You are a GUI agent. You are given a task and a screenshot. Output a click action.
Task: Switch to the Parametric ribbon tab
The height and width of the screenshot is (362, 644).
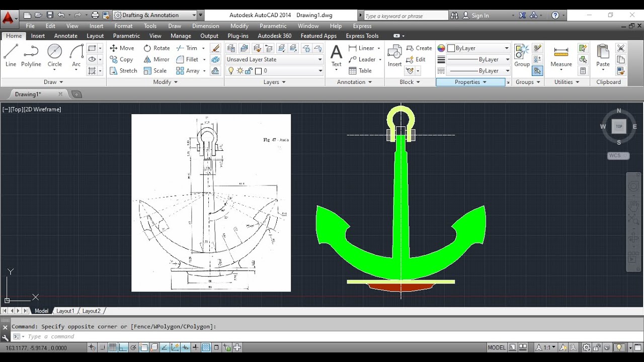pos(126,36)
